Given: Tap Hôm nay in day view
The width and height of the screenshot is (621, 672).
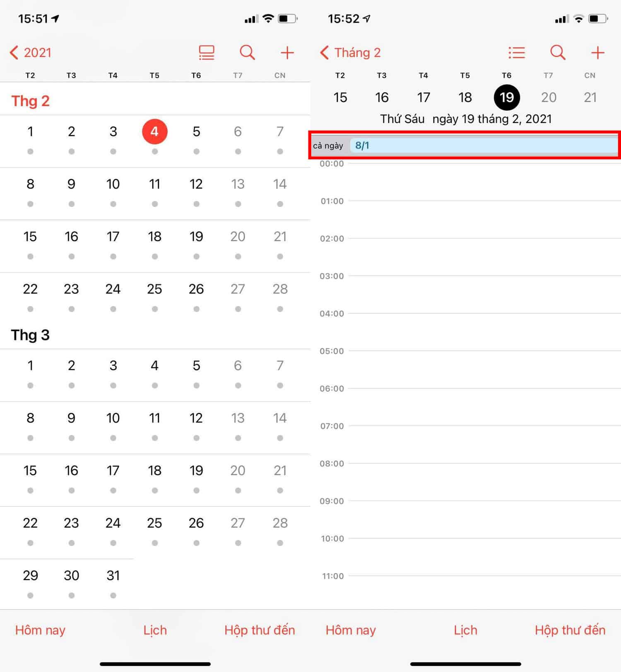Looking at the screenshot, I should pyautogui.click(x=350, y=630).
